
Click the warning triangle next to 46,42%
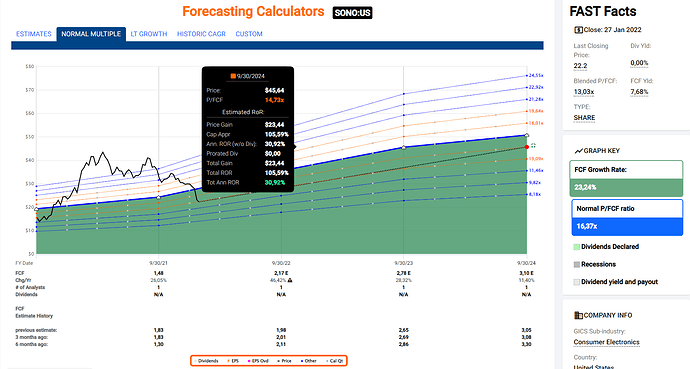point(290,280)
